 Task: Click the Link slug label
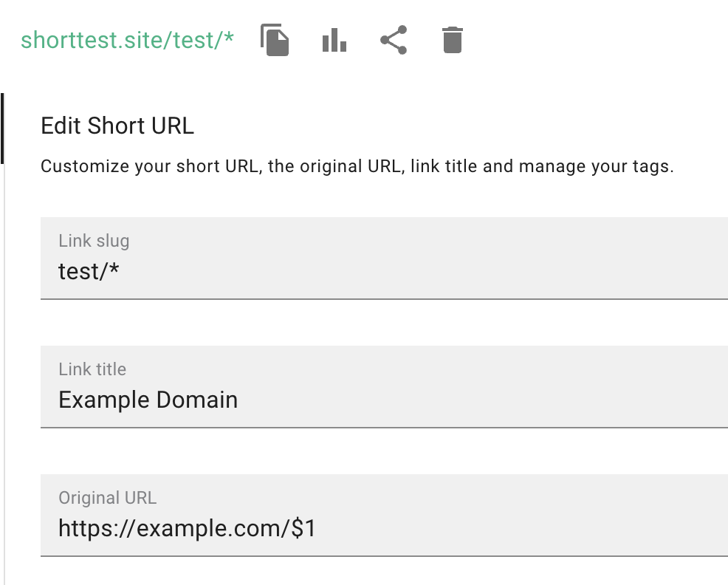pos(94,241)
